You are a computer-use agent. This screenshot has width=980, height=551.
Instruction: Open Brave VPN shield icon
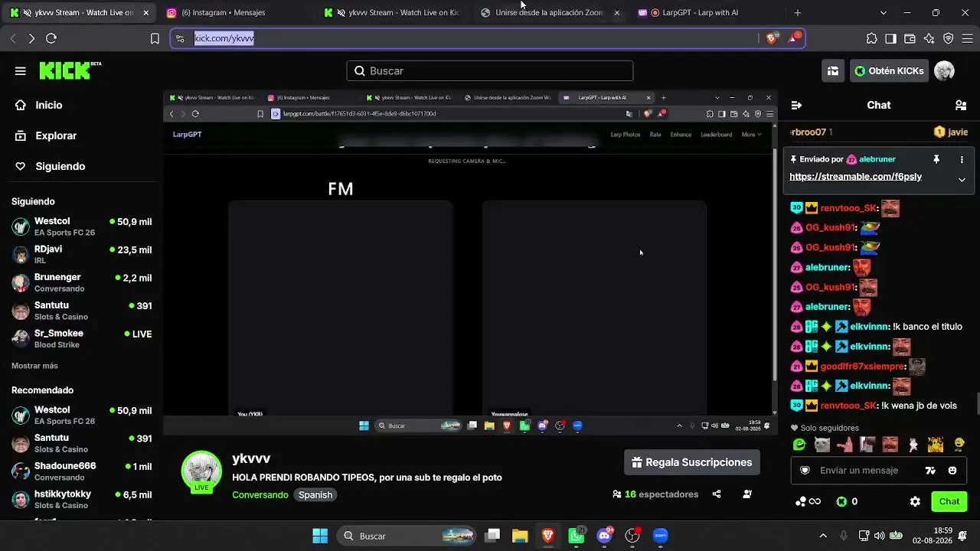(948, 38)
